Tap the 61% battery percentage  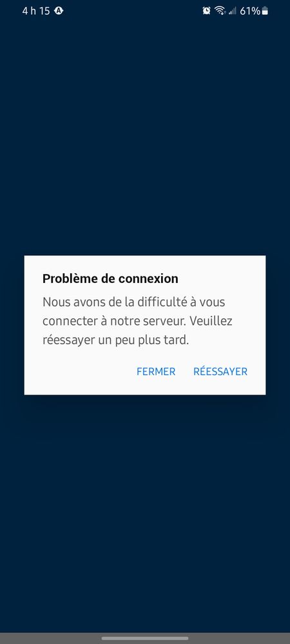point(250,11)
